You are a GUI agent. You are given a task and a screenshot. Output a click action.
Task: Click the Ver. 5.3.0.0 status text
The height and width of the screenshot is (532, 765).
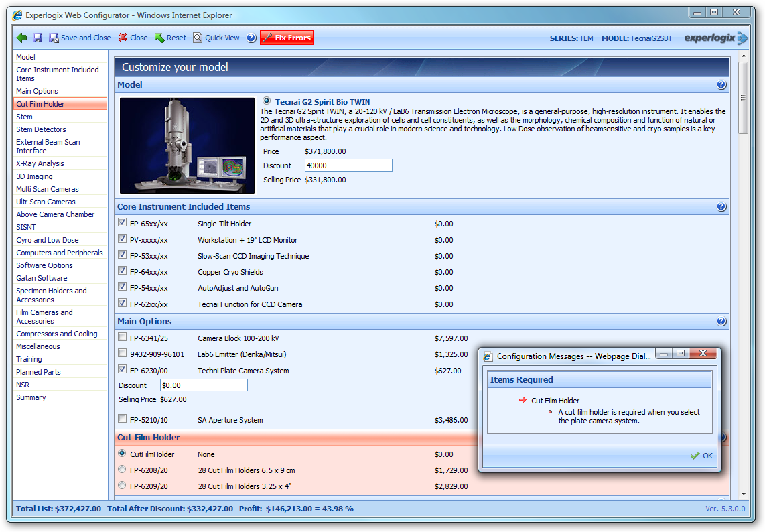tap(725, 509)
